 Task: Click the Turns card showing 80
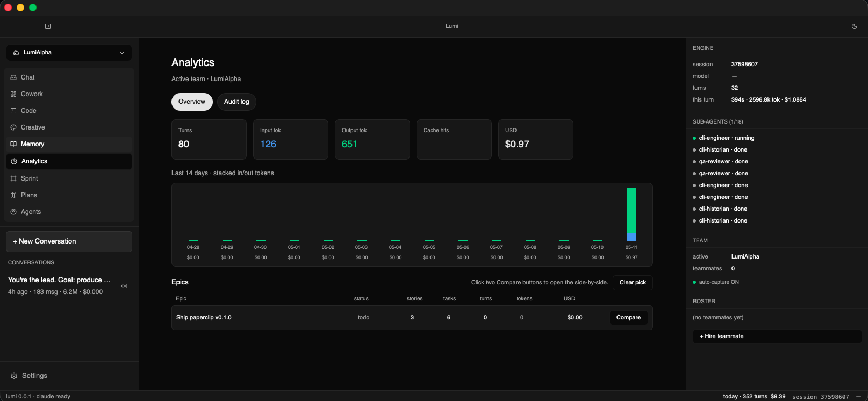[209, 139]
